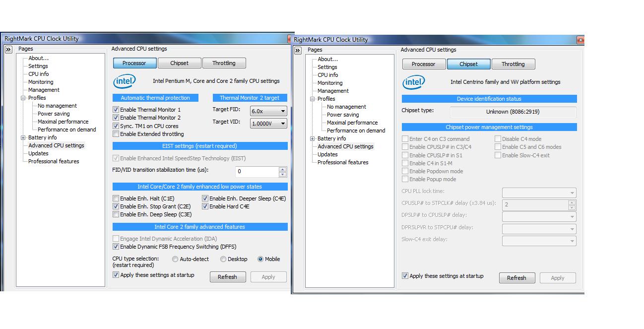Switch to Processor tab in left window
Viewport: 644px width, 329px height.
click(134, 63)
